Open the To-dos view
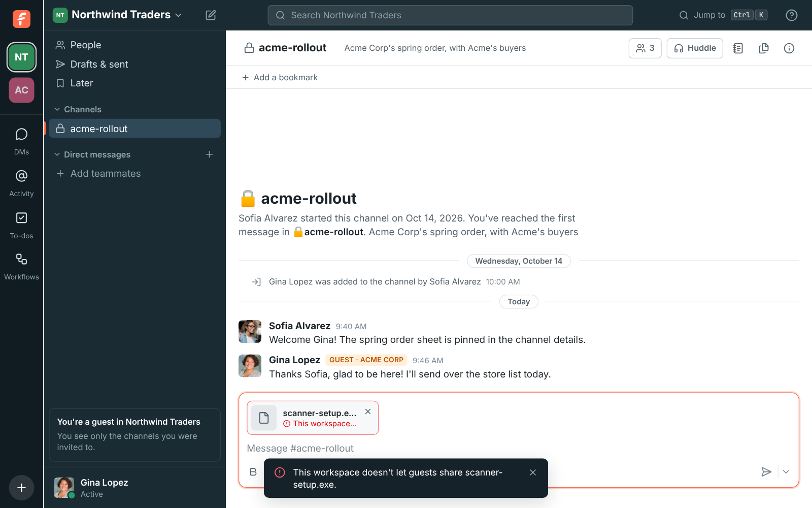The height and width of the screenshot is (508, 812). pos(21,225)
